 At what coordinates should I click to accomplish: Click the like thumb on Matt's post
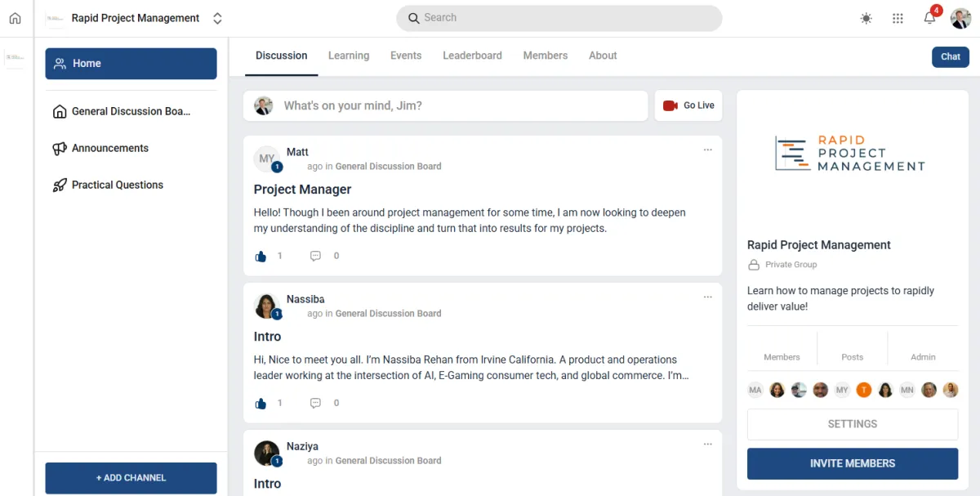point(261,256)
